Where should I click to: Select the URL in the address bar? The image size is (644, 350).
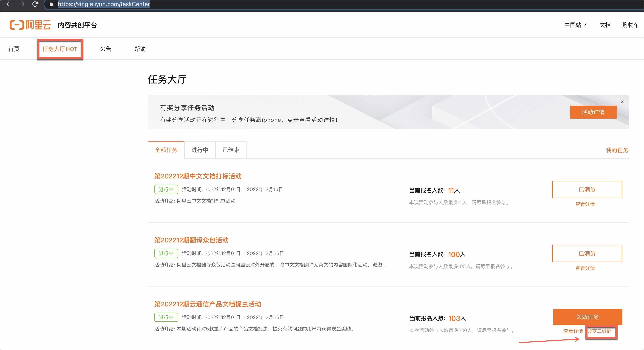point(104,4)
